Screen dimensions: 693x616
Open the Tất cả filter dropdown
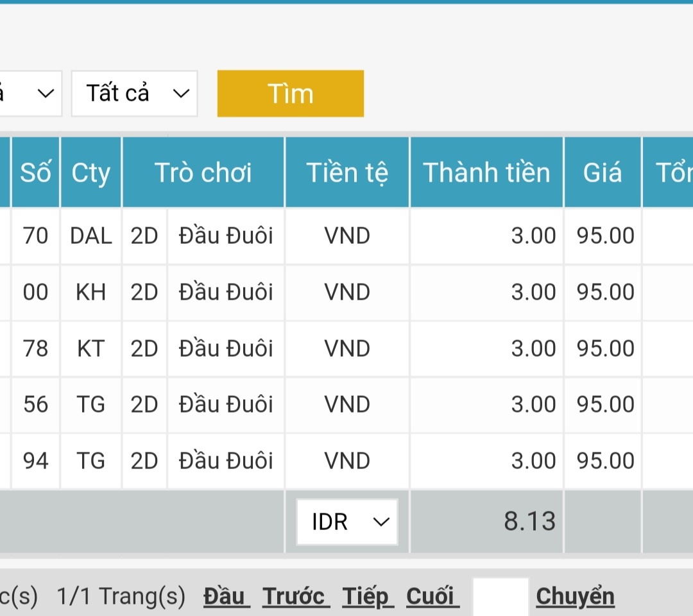tap(134, 94)
